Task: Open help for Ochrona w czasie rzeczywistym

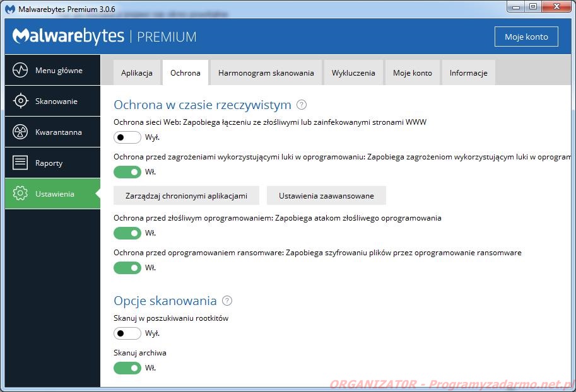Action: click(x=301, y=105)
